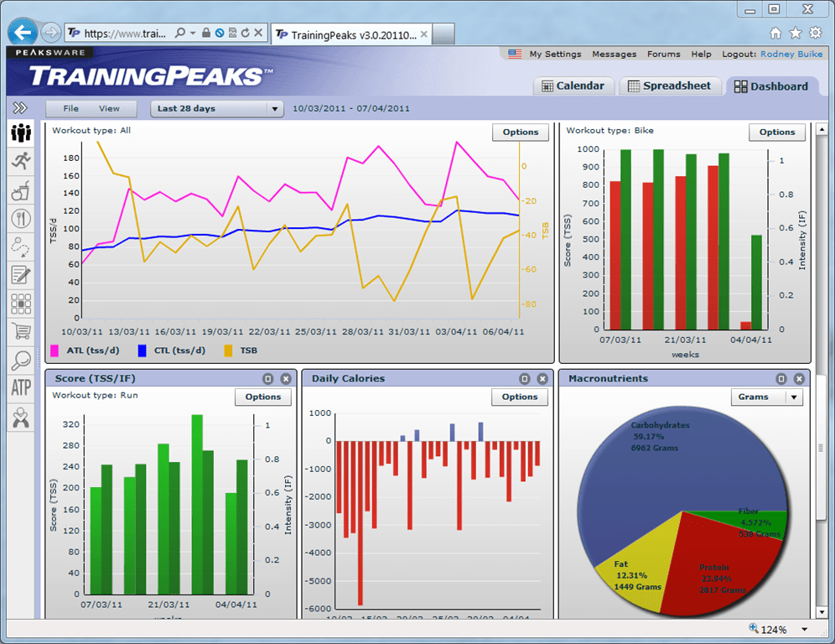
Task: Open address bar search dropdown arrow
Action: tap(193, 33)
